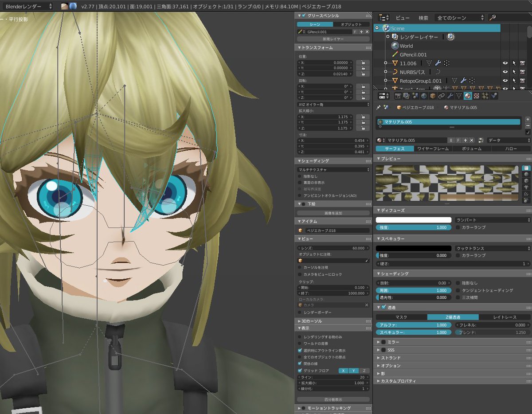Toggle visibility eye for RetopoGroup1.001
Image resolution: width=532 pixels, height=414 pixels.
tap(505, 81)
